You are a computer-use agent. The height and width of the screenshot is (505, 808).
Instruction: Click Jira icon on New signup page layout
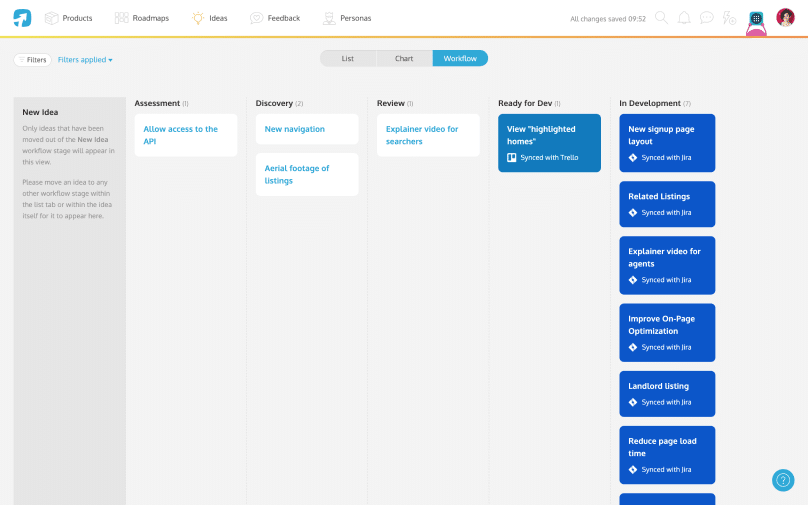click(633, 158)
